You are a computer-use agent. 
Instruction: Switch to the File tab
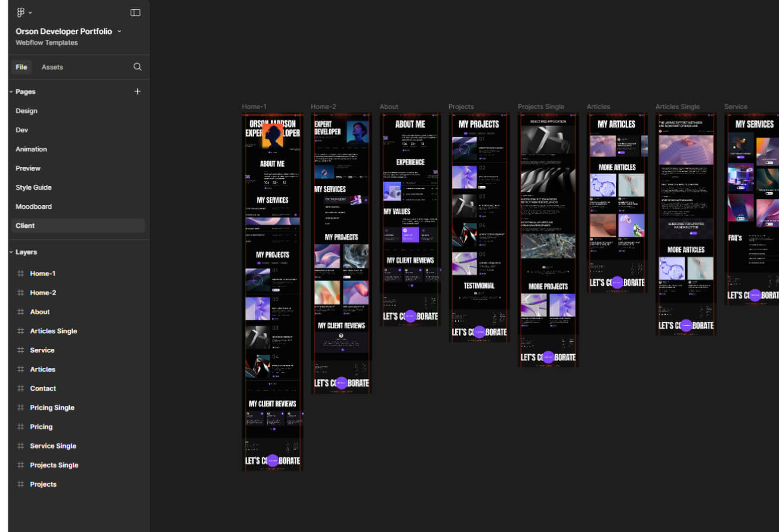tap(21, 67)
